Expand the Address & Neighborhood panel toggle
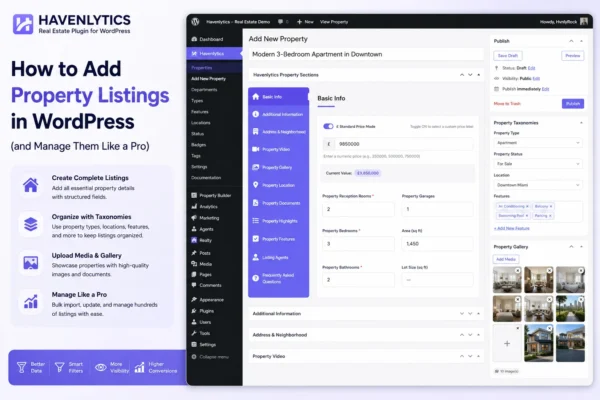 tap(479, 335)
